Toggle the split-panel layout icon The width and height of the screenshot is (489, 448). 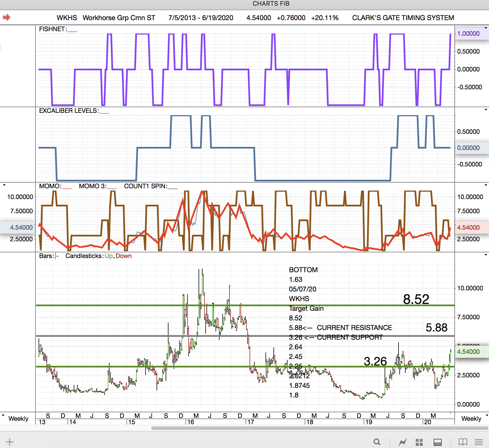(437, 442)
